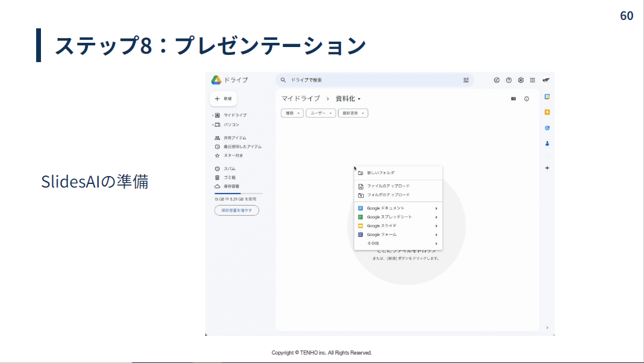
Task: Expand Google スプレッドシート submenu arrow
Action: 436,217
